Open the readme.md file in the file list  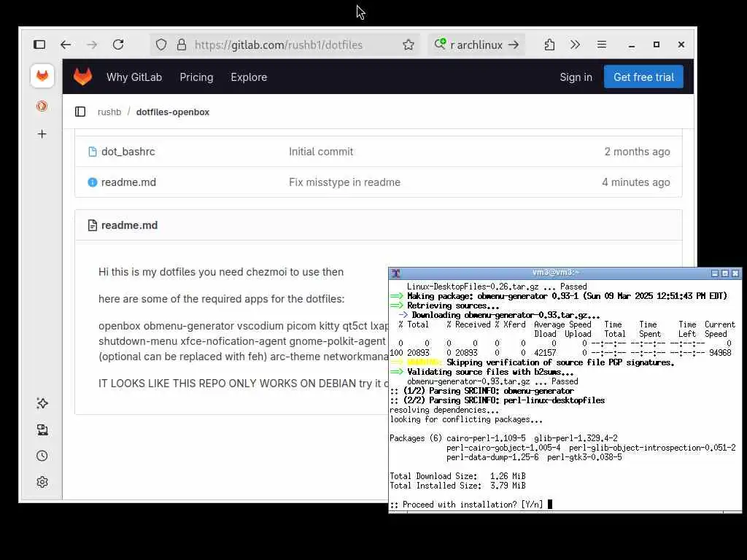pyautogui.click(x=128, y=182)
